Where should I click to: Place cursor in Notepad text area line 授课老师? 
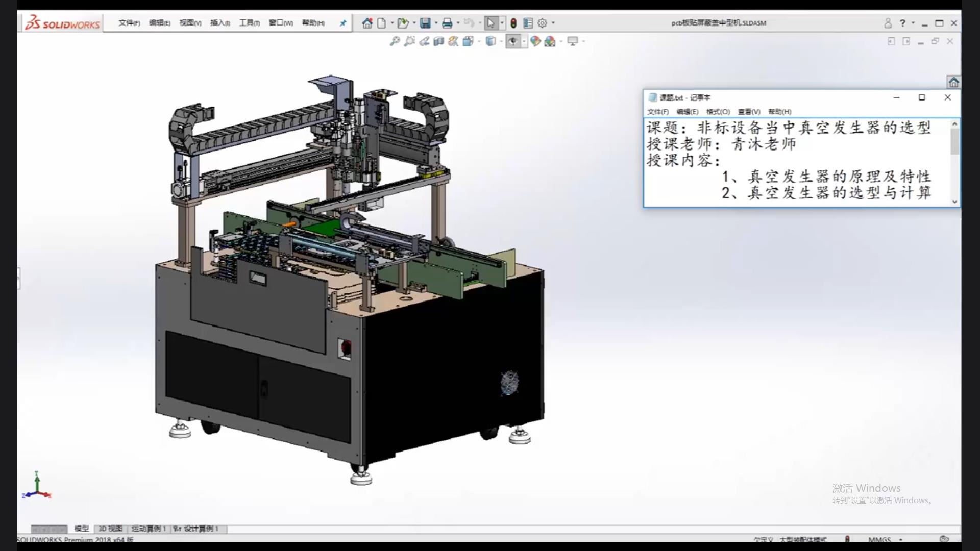click(x=722, y=144)
